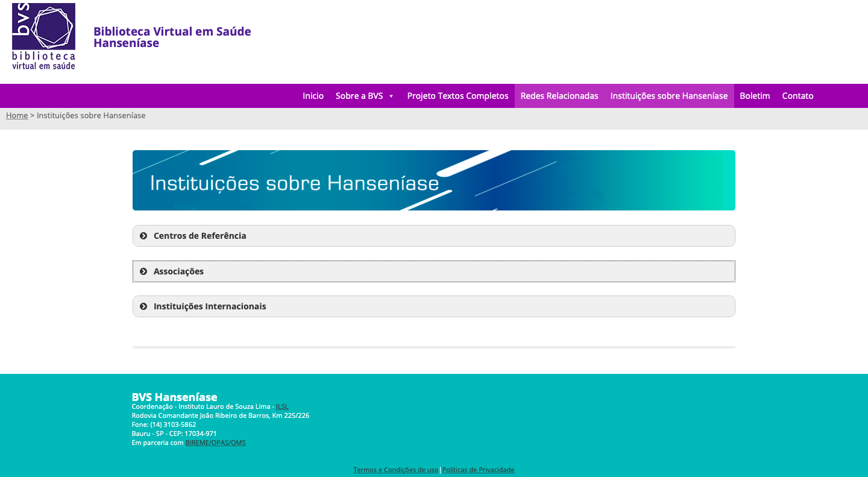The height and width of the screenshot is (477, 868).
Task: Expand the Associações accordion panel
Action: point(178,271)
